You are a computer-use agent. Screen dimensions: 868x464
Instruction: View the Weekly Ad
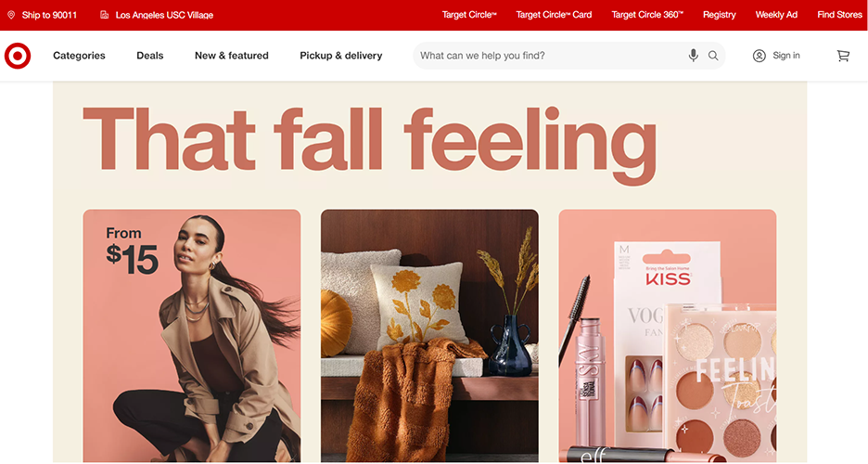776,15
